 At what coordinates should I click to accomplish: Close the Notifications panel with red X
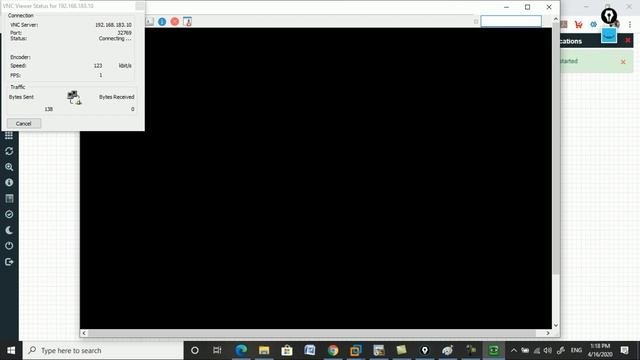[x=628, y=40]
